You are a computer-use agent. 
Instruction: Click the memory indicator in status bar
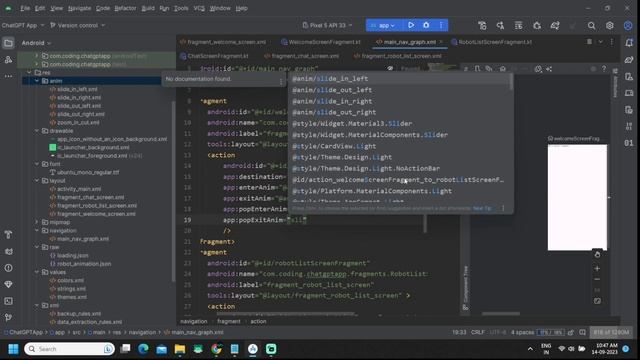pos(611,333)
